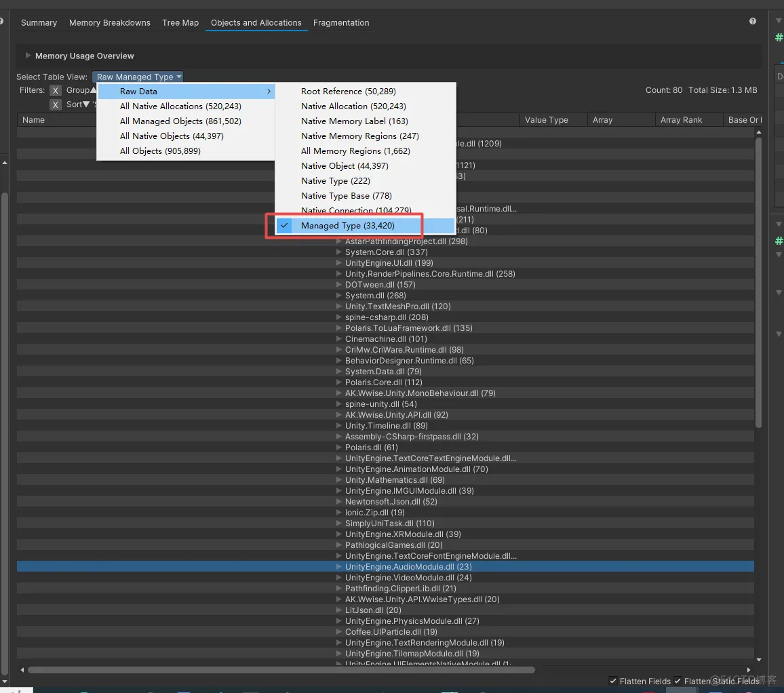Screen dimensions: 784x693
Task: Select System.Data.dll (79) row
Action: click(385, 372)
